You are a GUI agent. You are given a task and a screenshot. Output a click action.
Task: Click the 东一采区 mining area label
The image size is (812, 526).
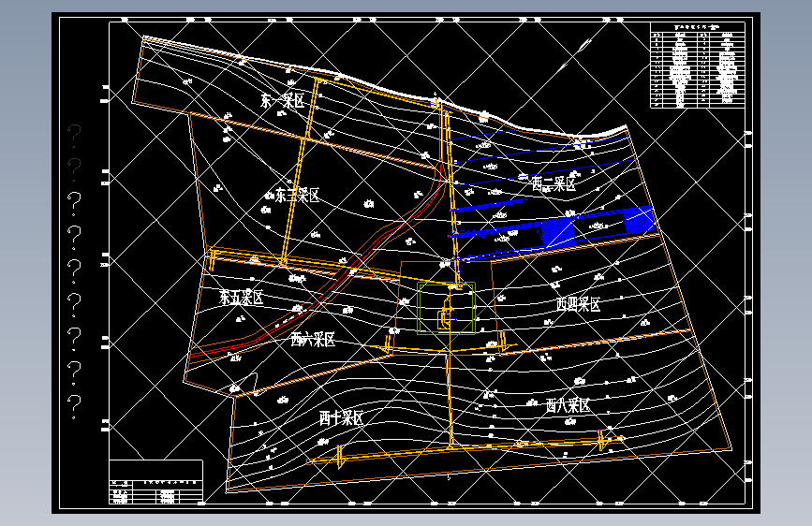pyautogui.click(x=283, y=100)
